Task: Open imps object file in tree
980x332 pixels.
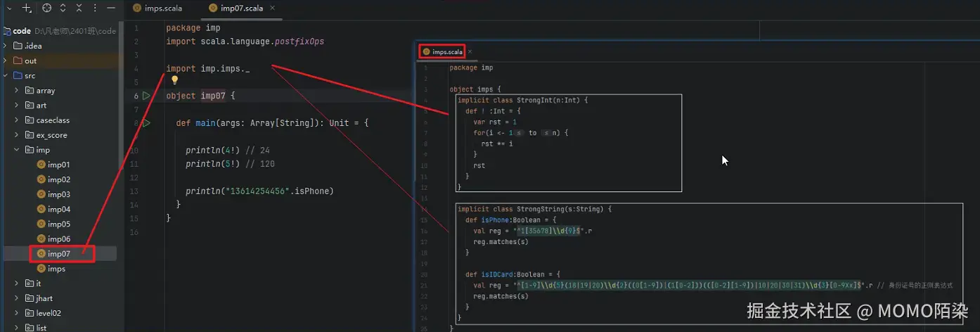Action: [56, 269]
